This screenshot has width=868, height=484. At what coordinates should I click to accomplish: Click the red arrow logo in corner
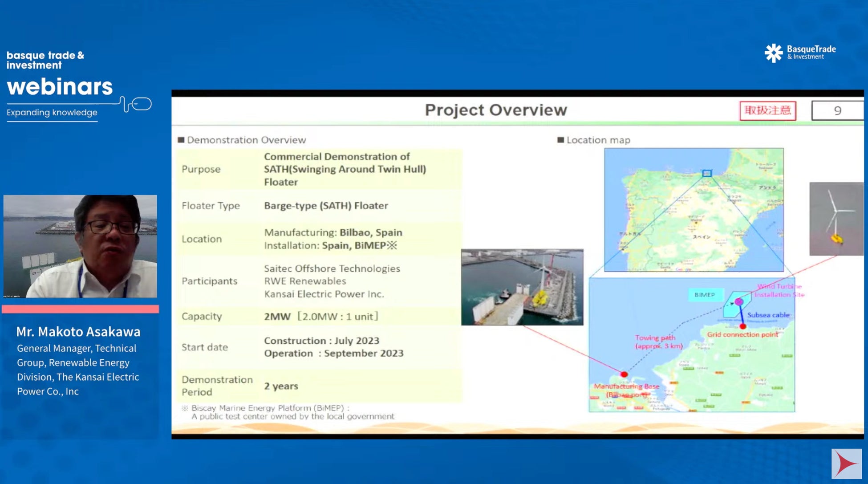coord(846,464)
